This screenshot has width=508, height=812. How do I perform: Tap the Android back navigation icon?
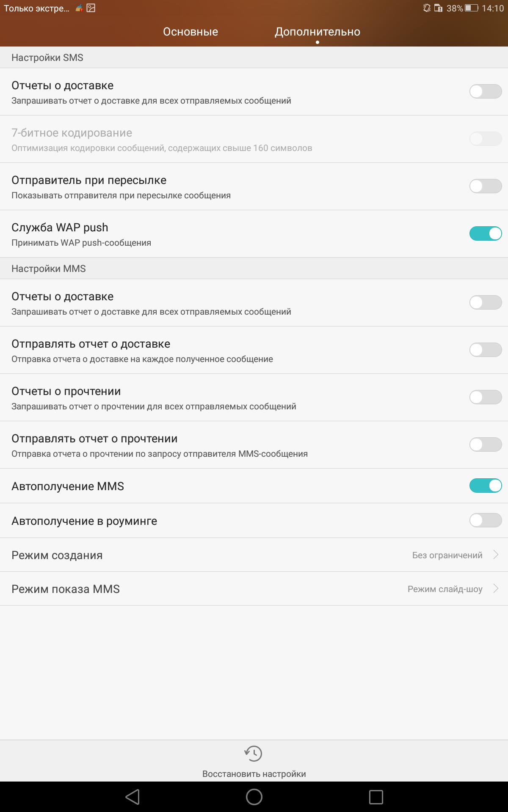click(133, 797)
